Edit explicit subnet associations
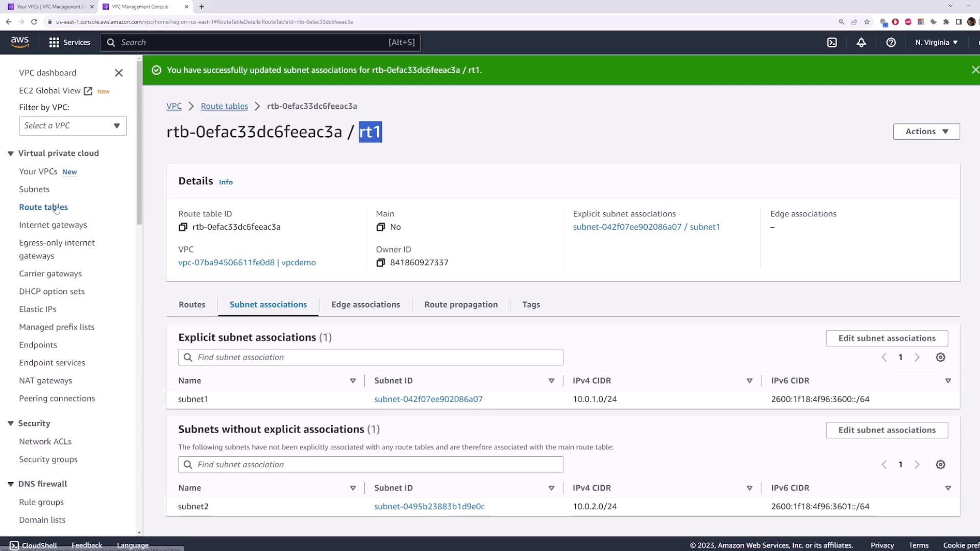The width and height of the screenshot is (980, 551). pyautogui.click(x=887, y=338)
